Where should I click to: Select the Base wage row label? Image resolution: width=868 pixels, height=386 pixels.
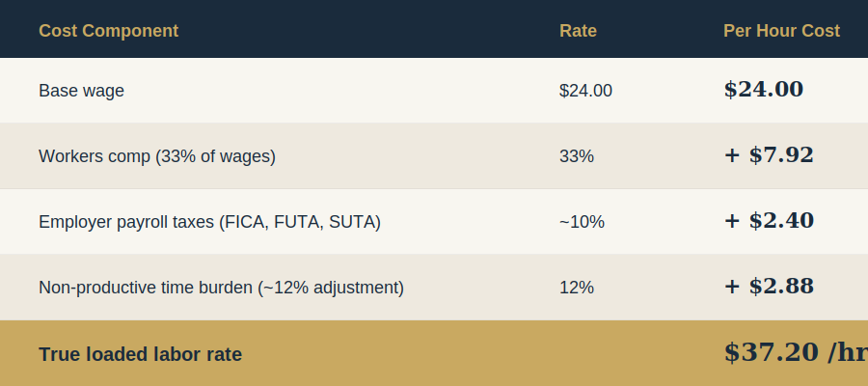(81, 91)
